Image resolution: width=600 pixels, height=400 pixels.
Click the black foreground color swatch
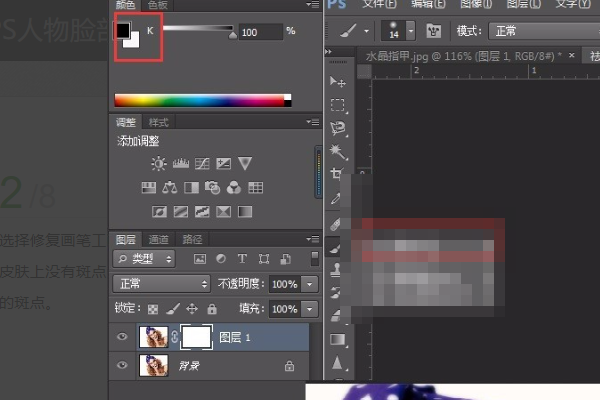pyautogui.click(x=123, y=30)
